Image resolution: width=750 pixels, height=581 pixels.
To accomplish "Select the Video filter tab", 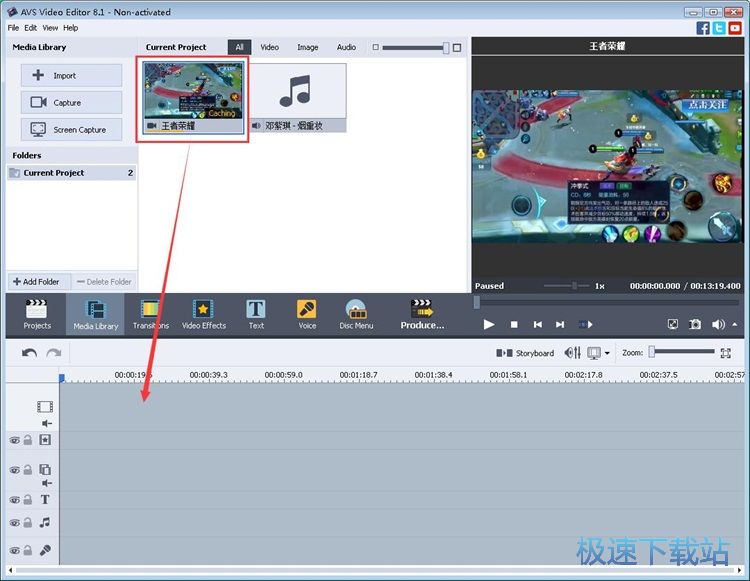I will (269, 47).
